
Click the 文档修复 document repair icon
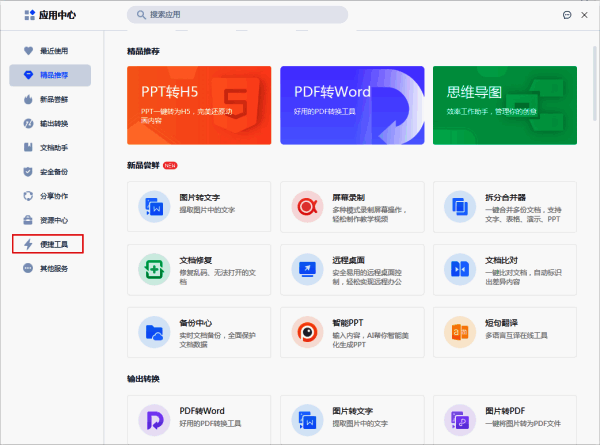click(156, 269)
